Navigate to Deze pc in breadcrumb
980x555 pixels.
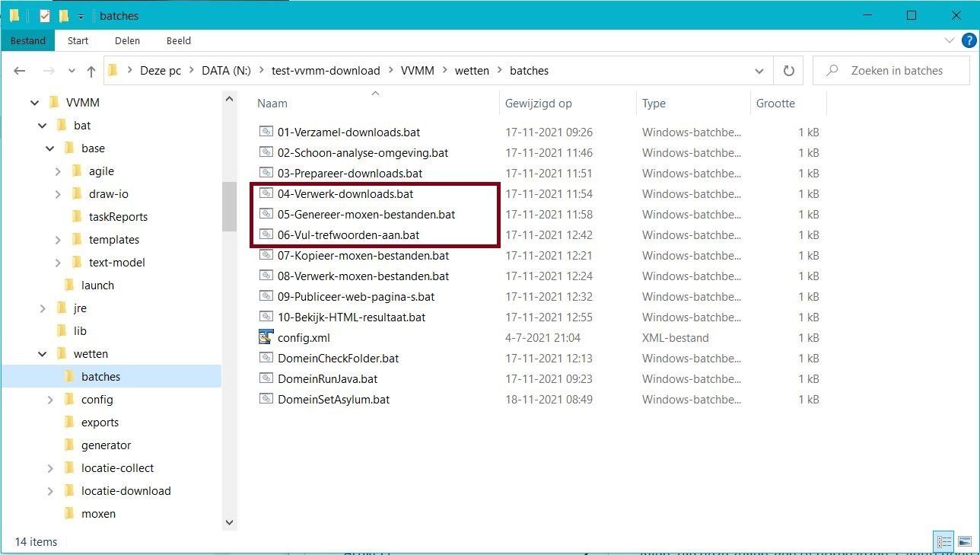(161, 71)
